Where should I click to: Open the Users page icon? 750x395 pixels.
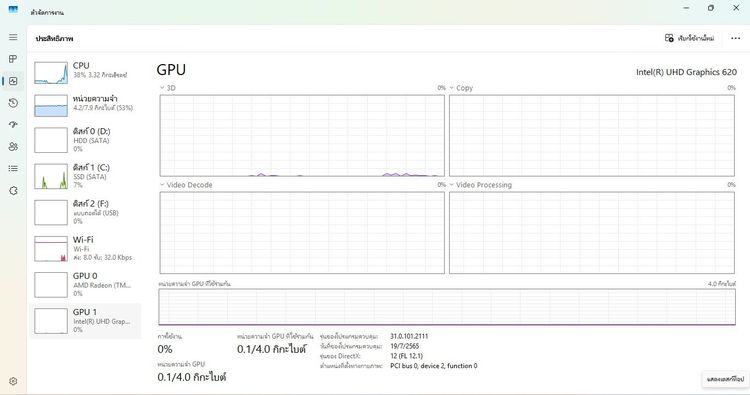13,146
